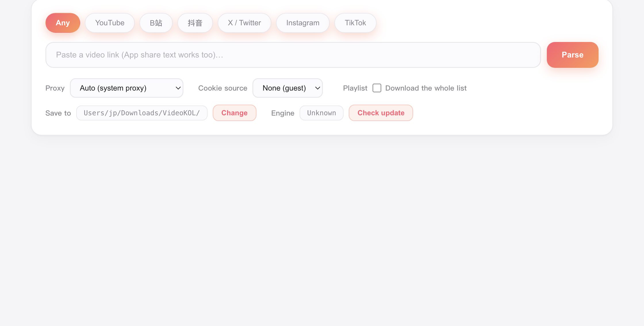Select the TikTok platform pill
Image resolution: width=644 pixels, height=326 pixels.
[355, 23]
